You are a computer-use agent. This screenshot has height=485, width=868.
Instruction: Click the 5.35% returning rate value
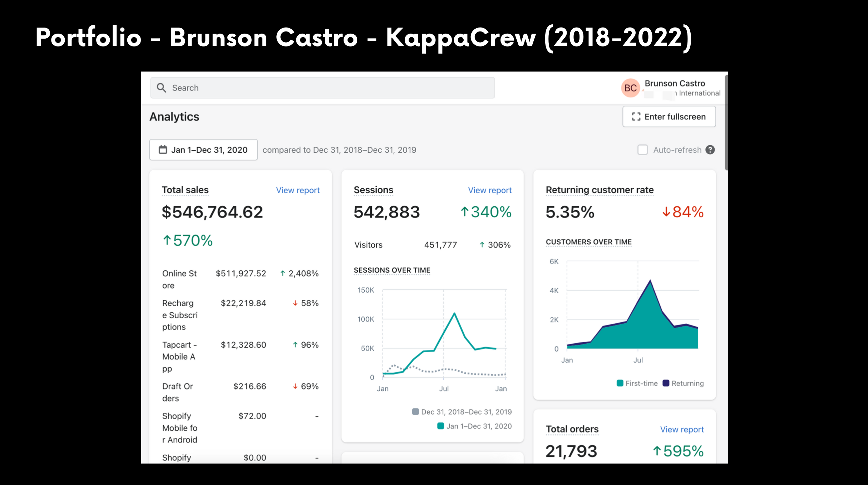570,212
